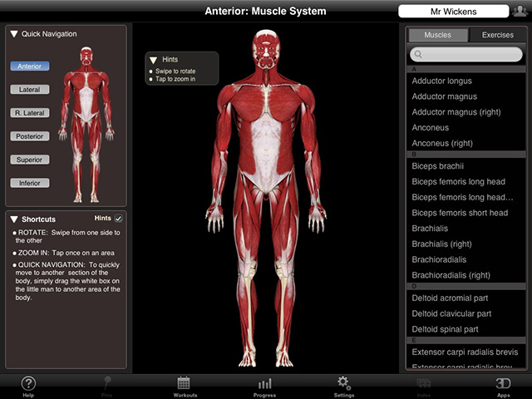Select the Muscles tab
Image resolution: width=532 pixels, height=399 pixels.
coord(437,35)
